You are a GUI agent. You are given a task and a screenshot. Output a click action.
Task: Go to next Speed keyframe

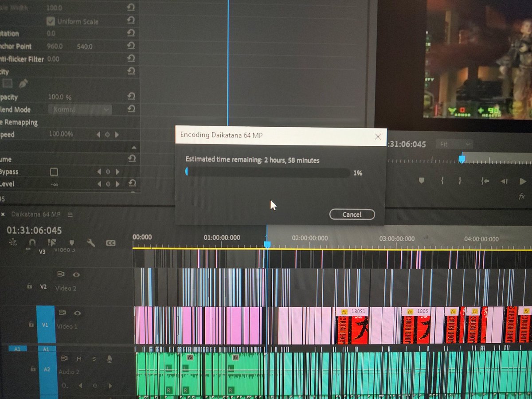point(117,134)
